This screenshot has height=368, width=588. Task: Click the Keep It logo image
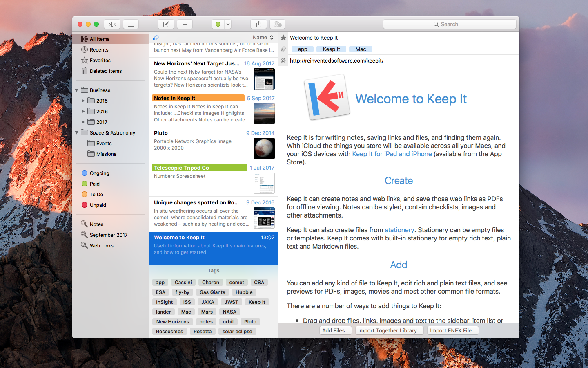pyautogui.click(x=327, y=97)
